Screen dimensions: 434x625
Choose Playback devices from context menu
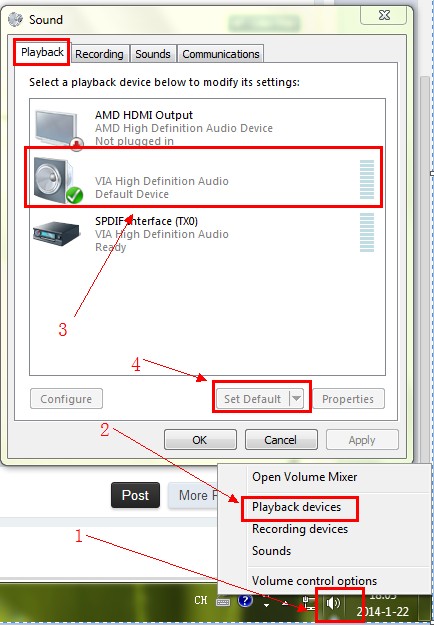(x=297, y=507)
